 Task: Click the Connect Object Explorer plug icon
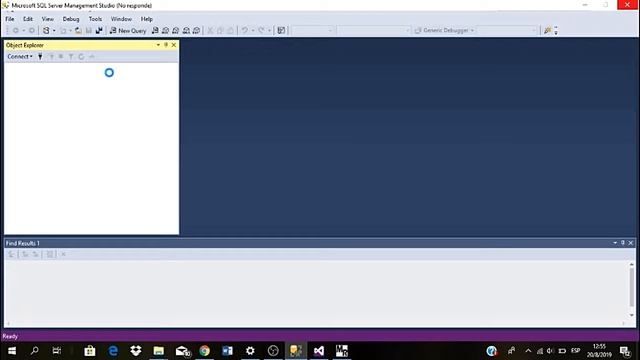coord(40,57)
